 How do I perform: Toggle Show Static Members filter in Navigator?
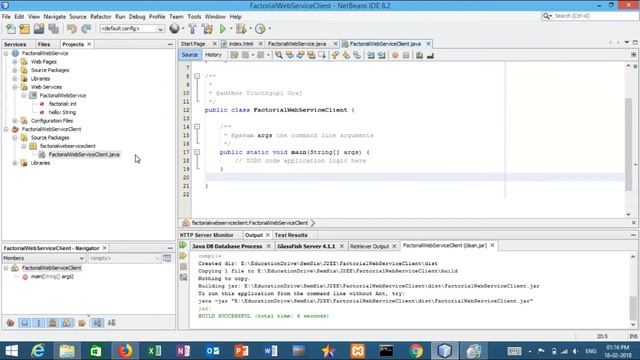pos(39,323)
